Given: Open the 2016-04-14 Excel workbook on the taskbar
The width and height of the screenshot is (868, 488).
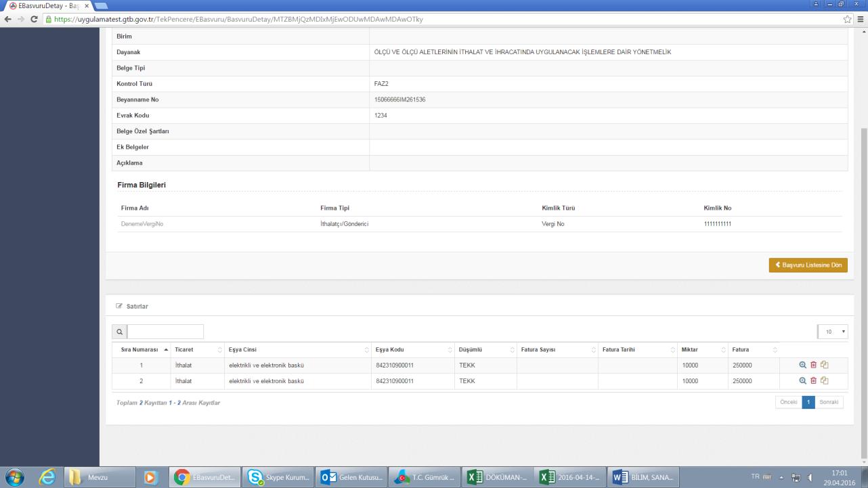Looking at the screenshot, I should point(571,477).
